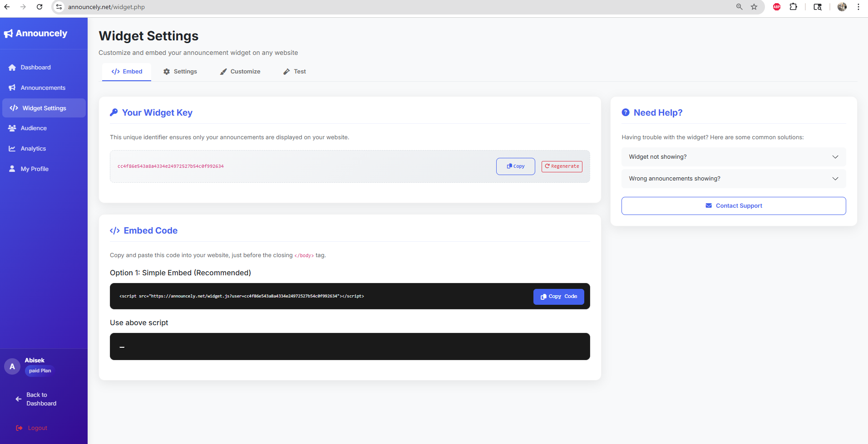Switch to the Settings tab

[x=180, y=72]
